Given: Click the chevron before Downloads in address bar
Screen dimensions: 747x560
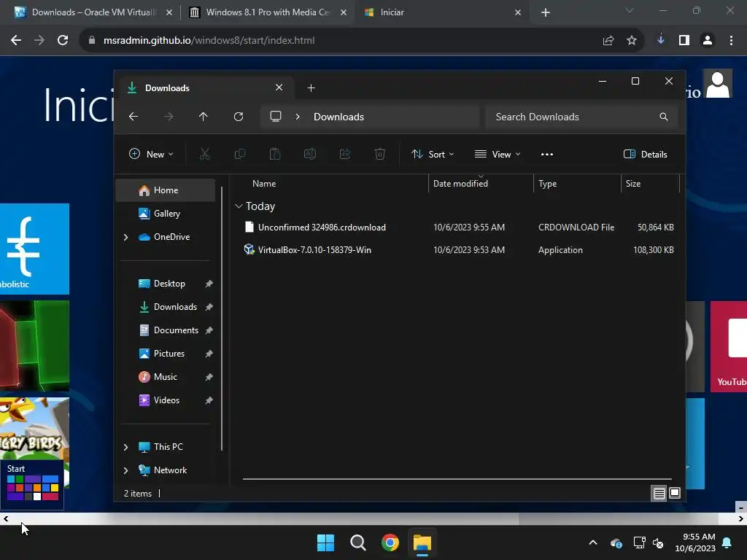Looking at the screenshot, I should click(x=298, y=117).
